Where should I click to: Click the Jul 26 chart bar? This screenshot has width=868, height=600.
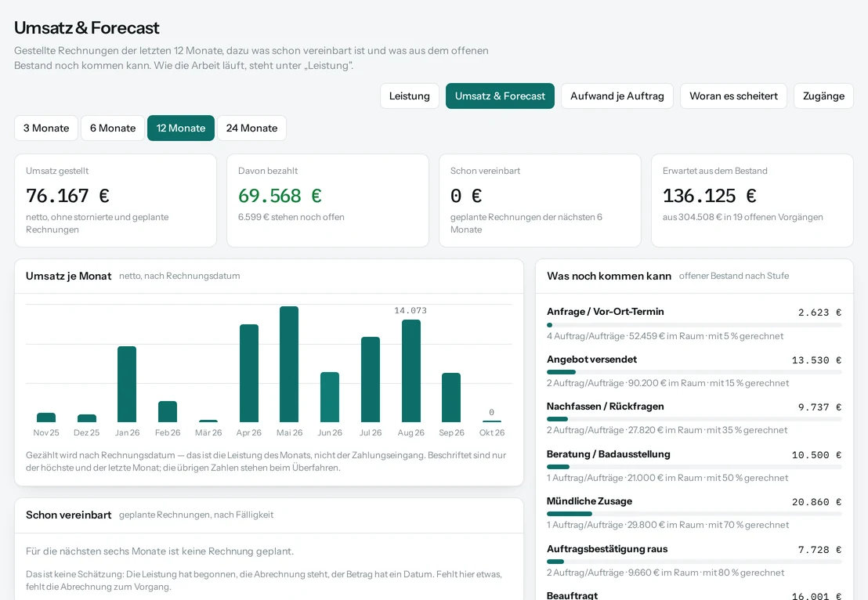371,380
